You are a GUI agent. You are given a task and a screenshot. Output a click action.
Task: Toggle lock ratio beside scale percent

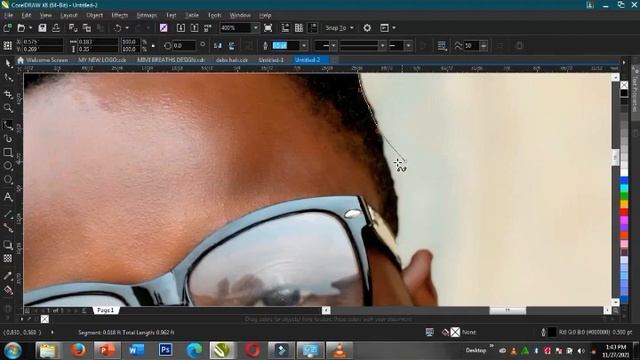[x=153, y=46]
